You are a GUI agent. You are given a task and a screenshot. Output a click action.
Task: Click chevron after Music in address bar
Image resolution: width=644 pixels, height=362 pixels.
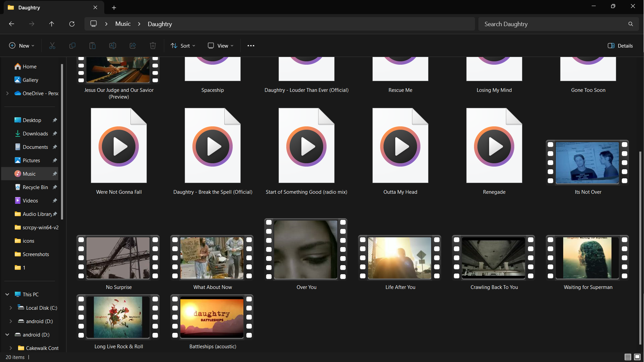(139, 24)
